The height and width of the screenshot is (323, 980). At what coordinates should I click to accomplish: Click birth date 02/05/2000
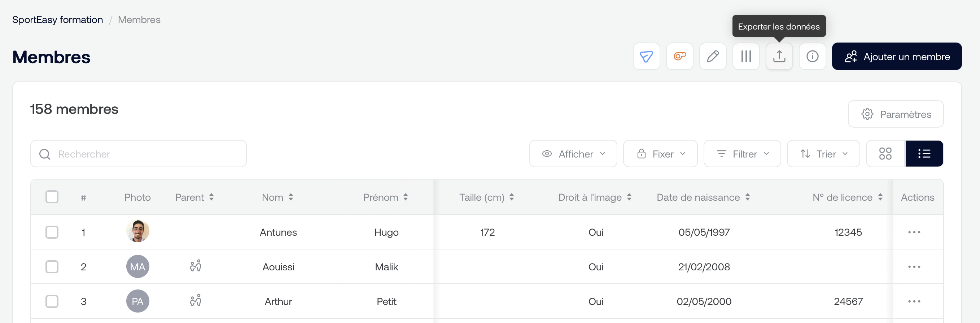704,301
